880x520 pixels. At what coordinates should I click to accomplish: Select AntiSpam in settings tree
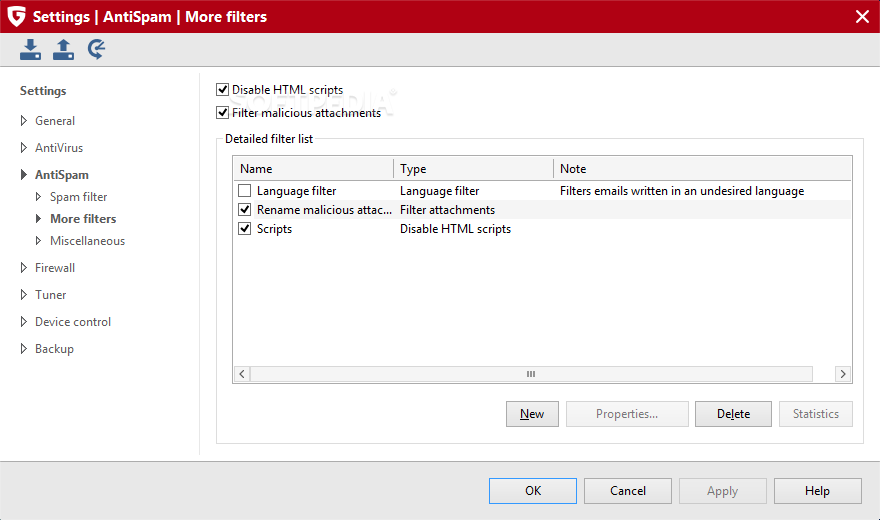(62, 174)
